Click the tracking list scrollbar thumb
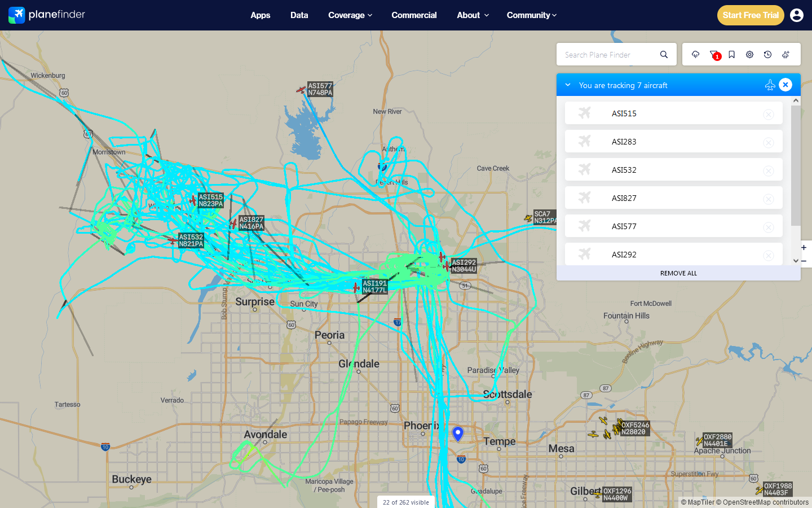The image size is (812, 508). point(796,165)
